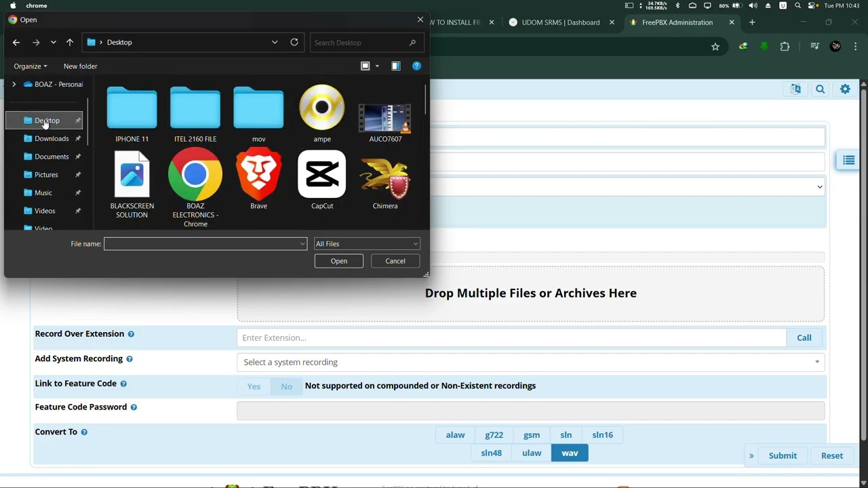Select the mov folder
The height and width of the screenshot is (488, 868).
pos(258,114)
